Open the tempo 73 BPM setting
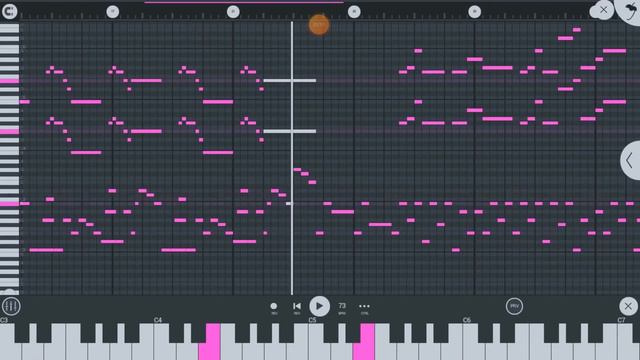This screenshot has width=640, height=360. pos(342,307)
